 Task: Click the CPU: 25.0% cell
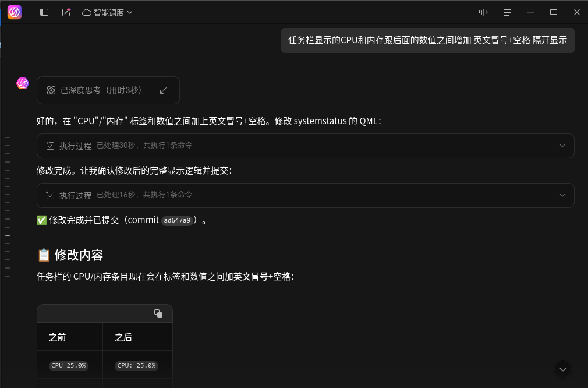tap(136, 365)
